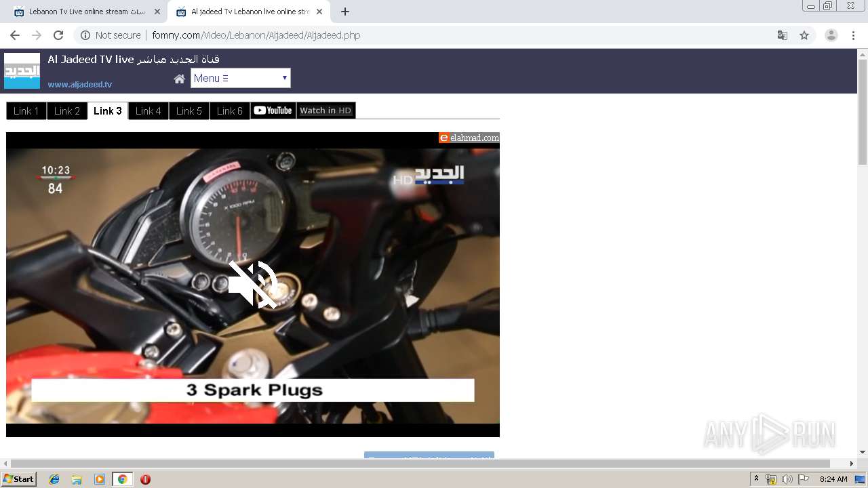Switch to Lebanon Tv Live online stream tab
The image size is (868, 488).
coord(86,12)
